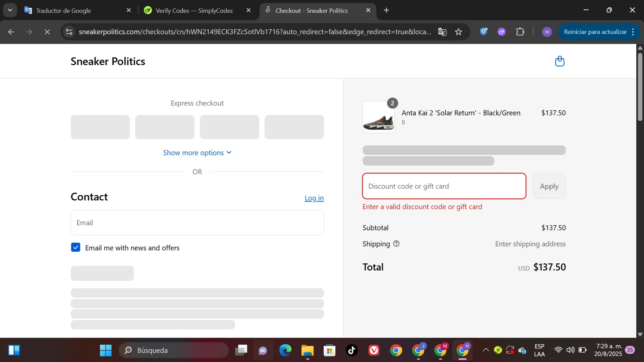
Task: Stop loading the page with the X button
Action: 47,32
